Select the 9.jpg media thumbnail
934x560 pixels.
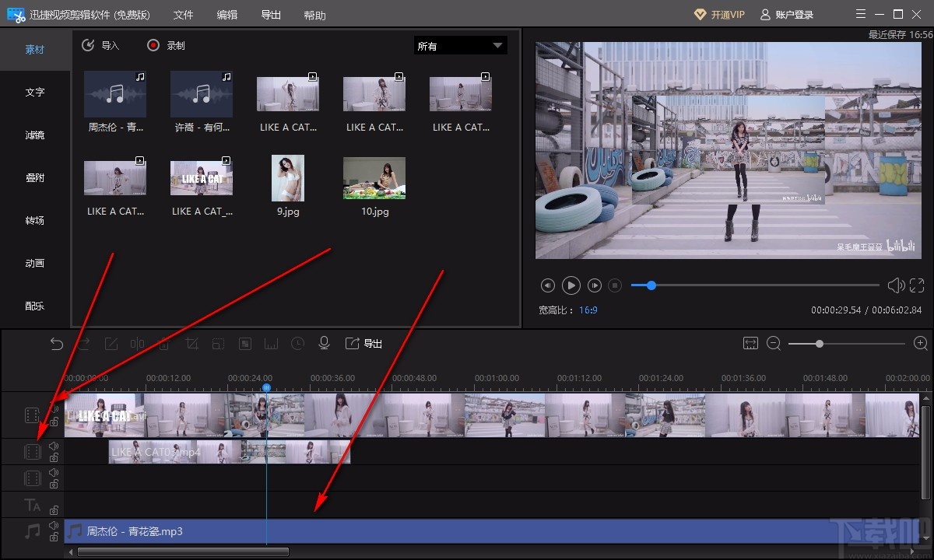tap(288, 179)
